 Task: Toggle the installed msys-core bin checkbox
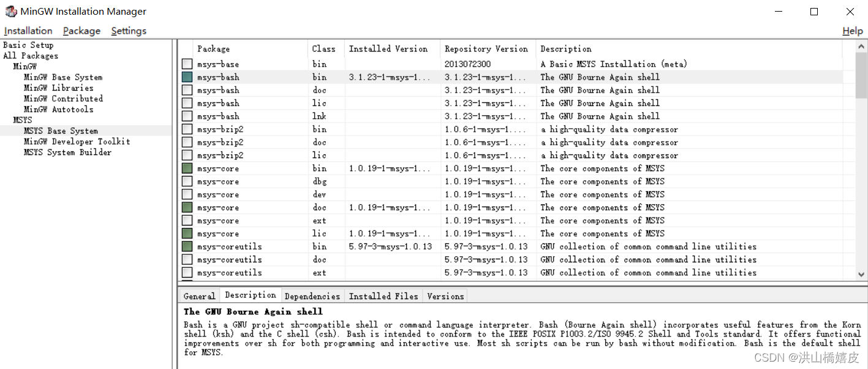tap(187, 169)
